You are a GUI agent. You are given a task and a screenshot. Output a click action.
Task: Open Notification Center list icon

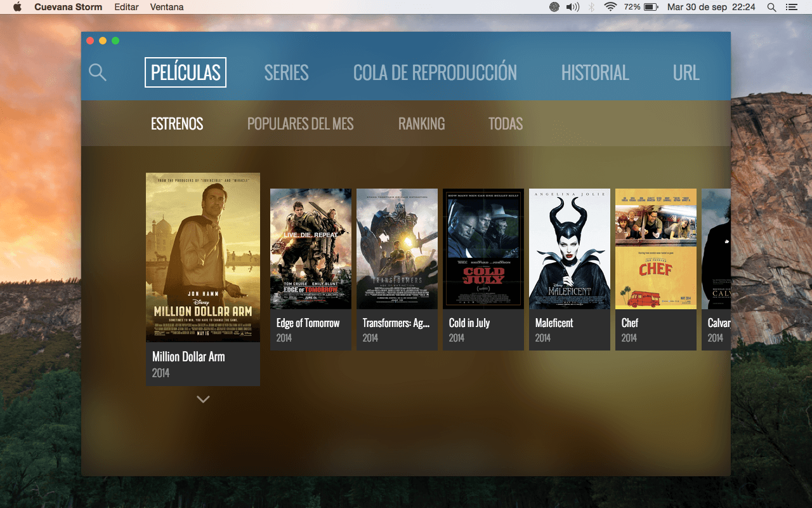791,7
